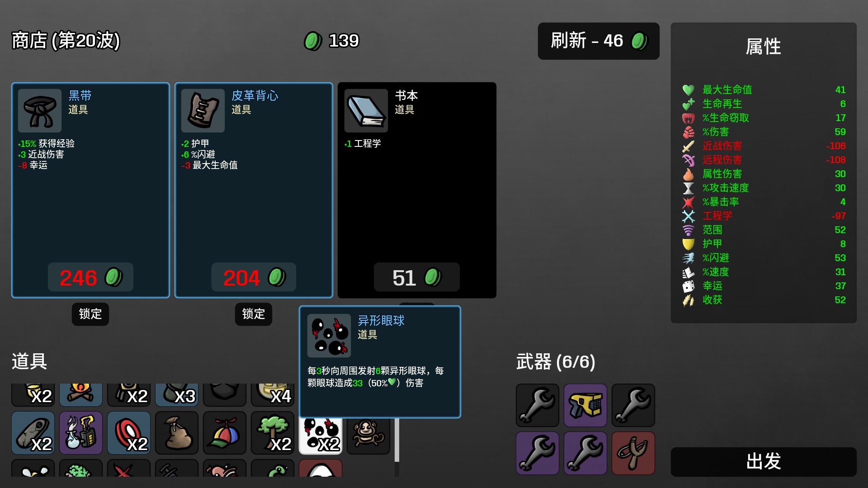The height and width of the screenshot is (488, 868).
Task: Click the alien eyeball inventory item
Action: coord(321,436)
